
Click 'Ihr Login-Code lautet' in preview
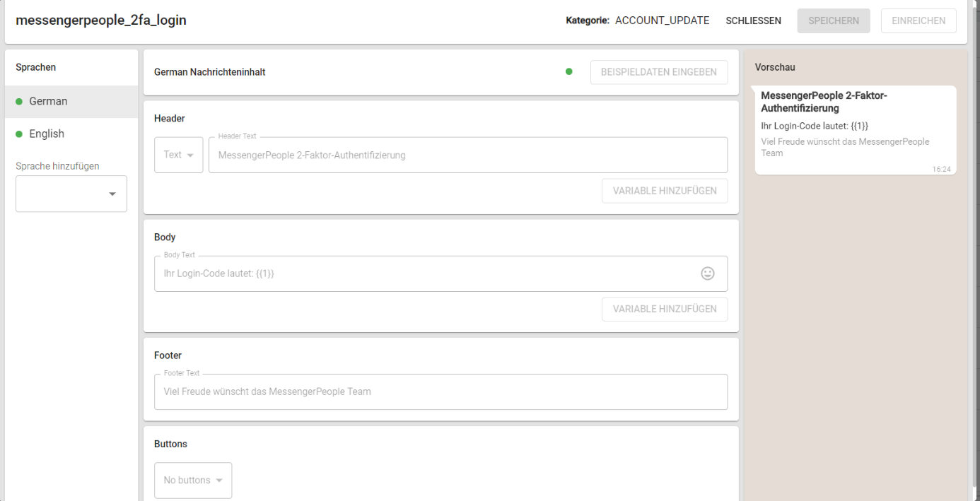coord(815,126)
